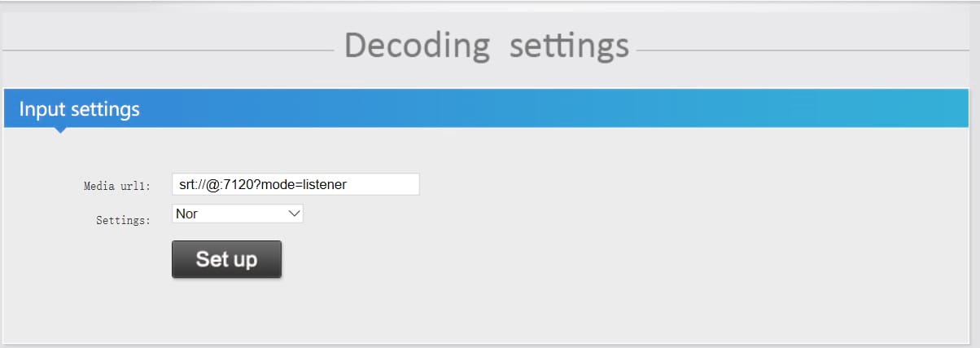Click the horizontal line right of the title
Viewport: 980px width, 348px height.
(x=806, y=51)
